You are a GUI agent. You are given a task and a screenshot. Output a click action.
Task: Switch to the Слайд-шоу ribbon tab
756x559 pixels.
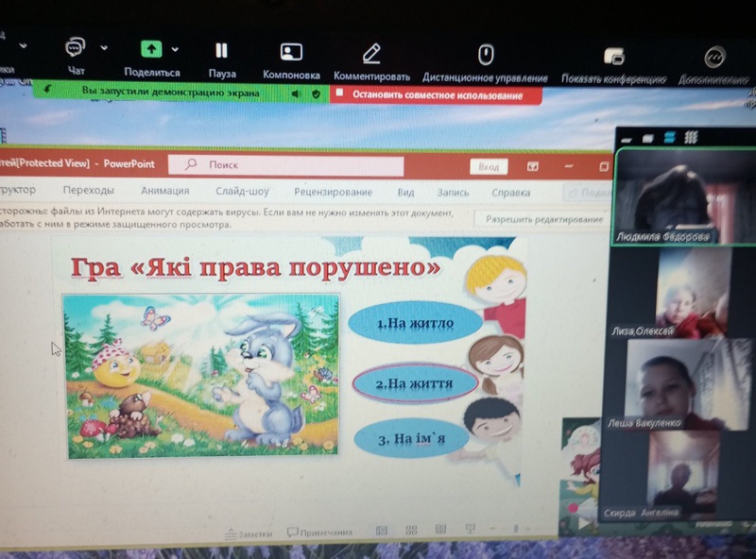coord(242,192)
